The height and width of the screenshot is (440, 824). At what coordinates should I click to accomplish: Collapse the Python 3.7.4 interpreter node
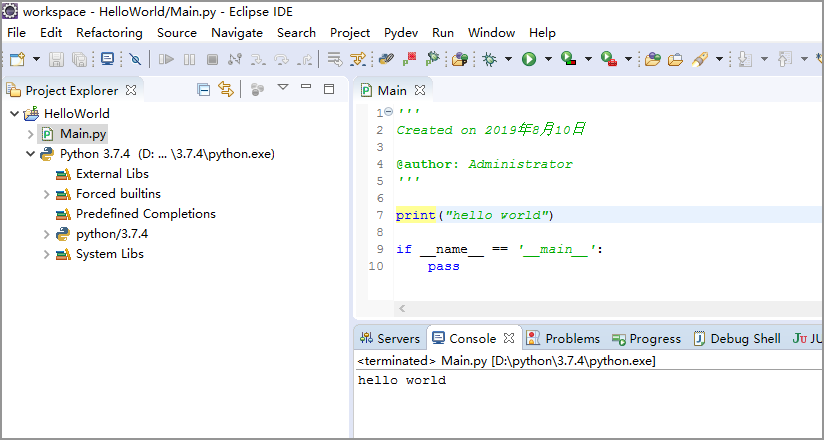pyautogui.click(x=30, y=154)
